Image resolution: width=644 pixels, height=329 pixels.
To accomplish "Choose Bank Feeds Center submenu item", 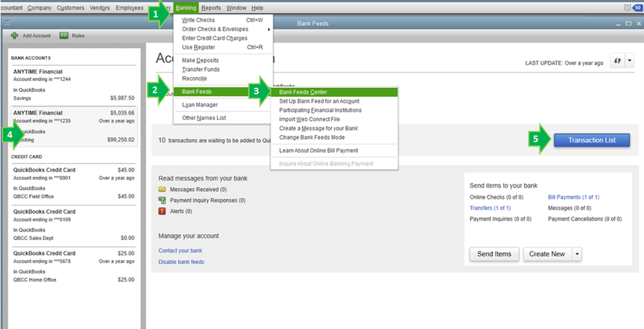I will pyautogui.click(x=335, y=92).
